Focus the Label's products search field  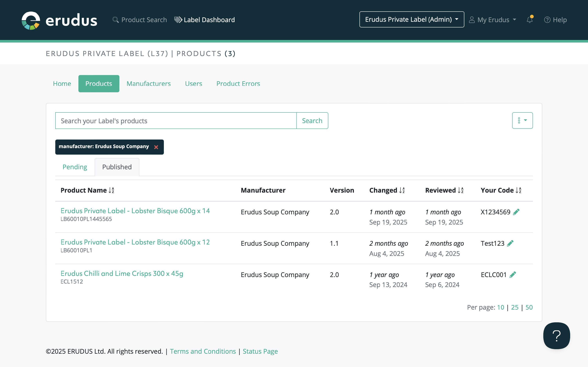[x=176, y=121]
